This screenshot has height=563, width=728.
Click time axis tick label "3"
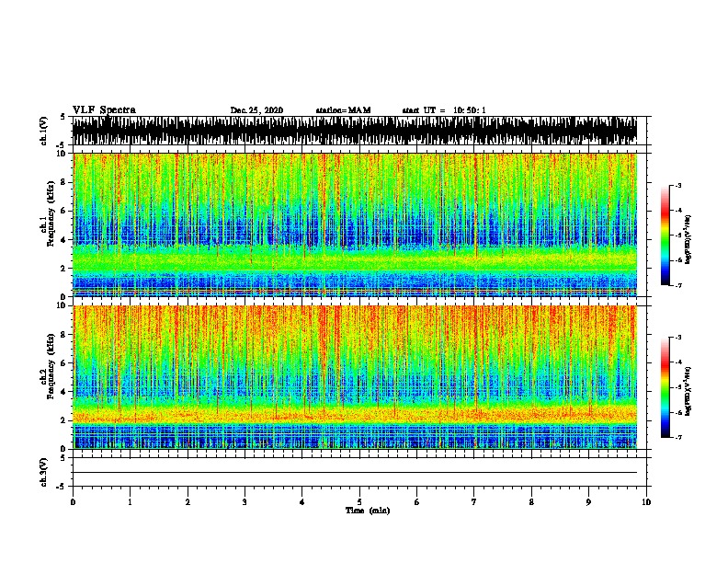(245, 501)
